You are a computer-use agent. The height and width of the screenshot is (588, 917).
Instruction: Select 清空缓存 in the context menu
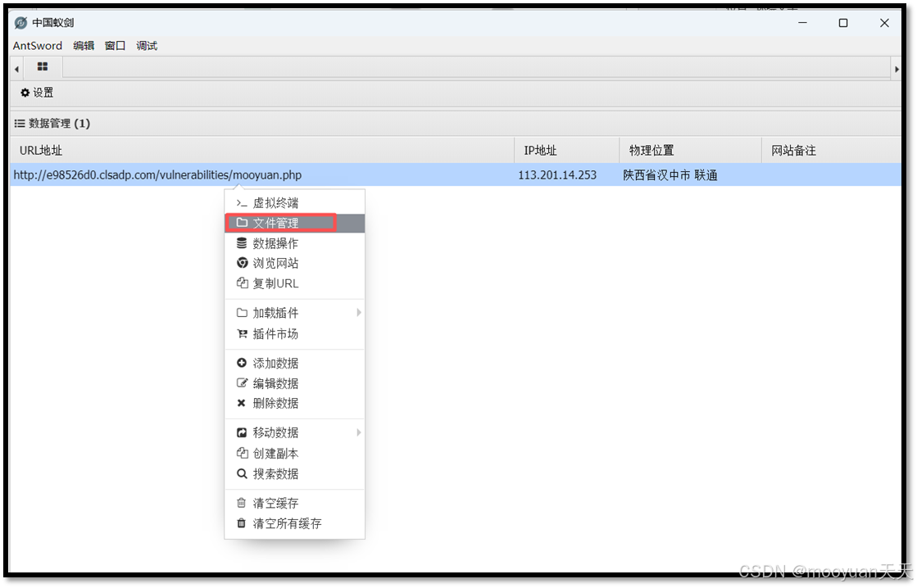[295, 503]
